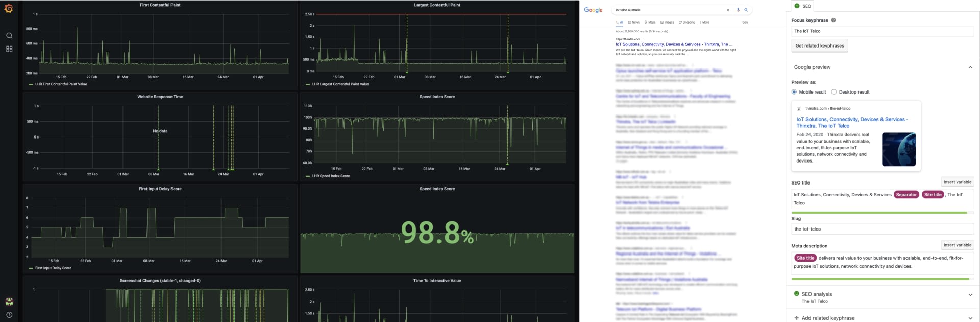Show Focus keyphrase help icon
Image resolution: width=980 pixels, height=322 pixels.
click(x=834, y=20)
